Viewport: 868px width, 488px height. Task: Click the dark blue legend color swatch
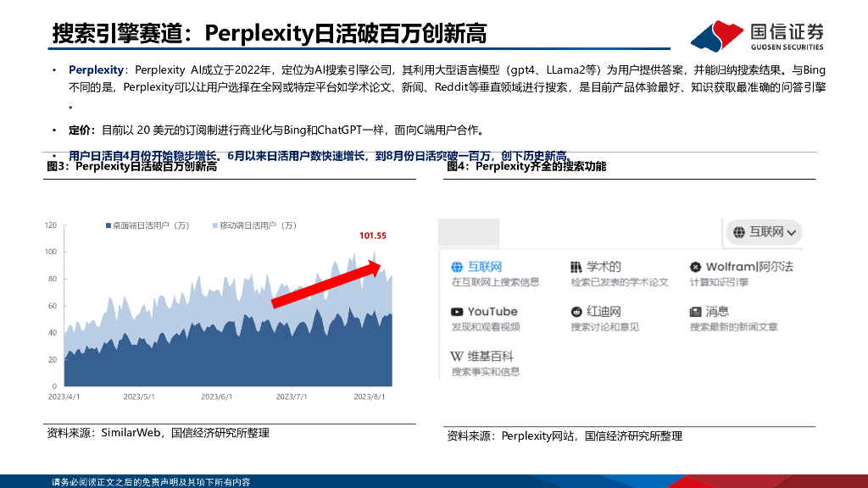[x=106, y=224]
